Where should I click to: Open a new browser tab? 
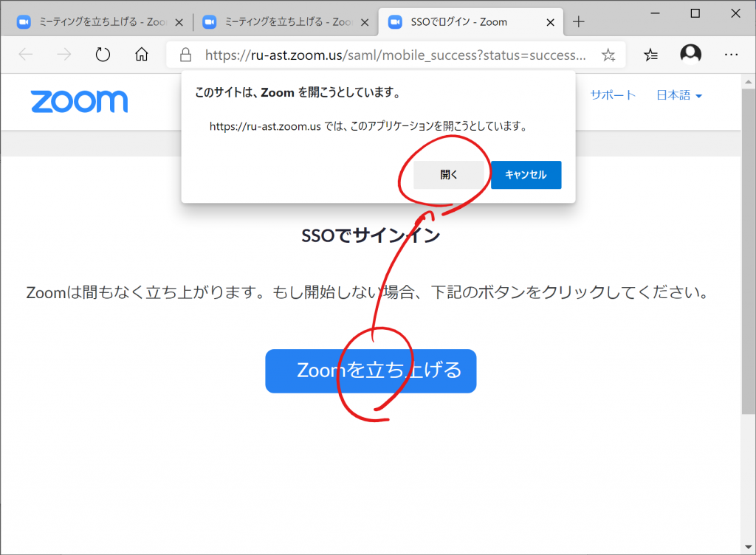(x=579, y=21)
